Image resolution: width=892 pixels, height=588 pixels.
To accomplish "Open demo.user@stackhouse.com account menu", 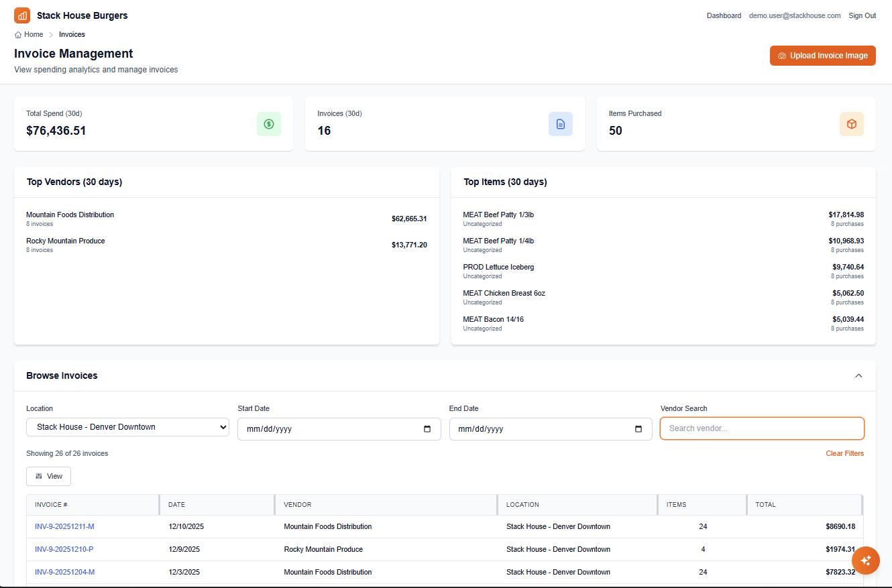I will 795,15.
